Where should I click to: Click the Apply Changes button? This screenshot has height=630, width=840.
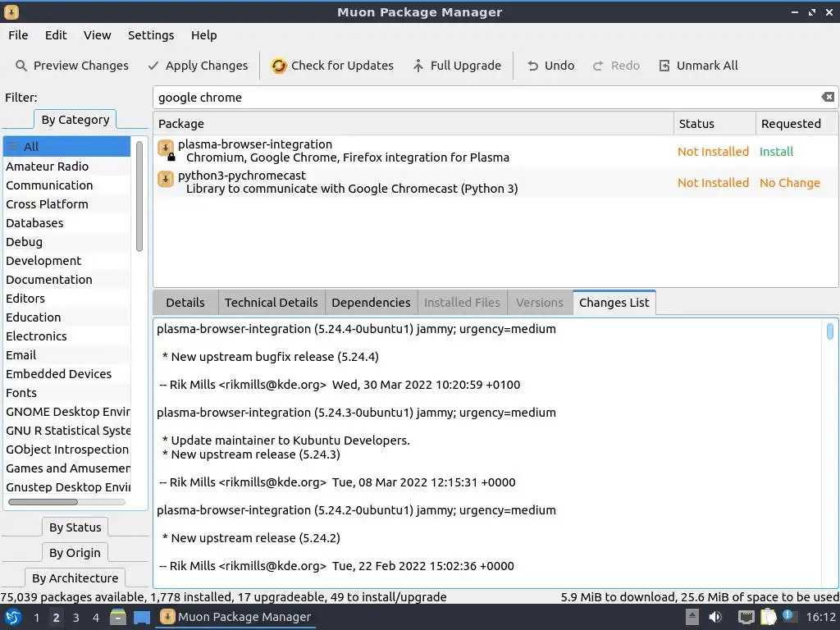tap(198, 66)
